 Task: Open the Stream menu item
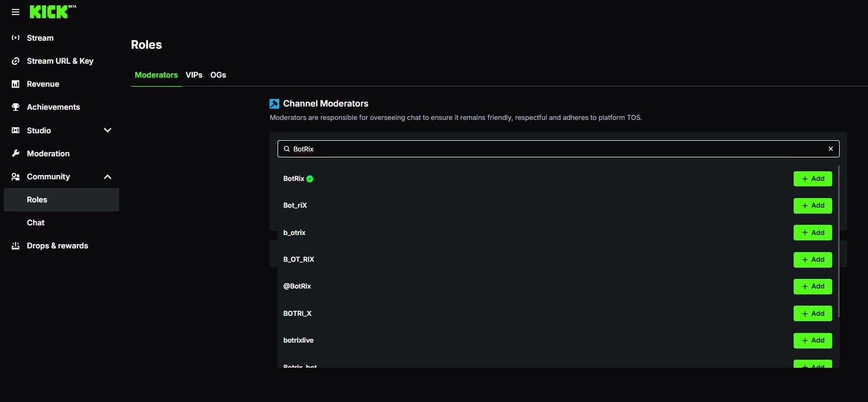click(x=62, y=38)
